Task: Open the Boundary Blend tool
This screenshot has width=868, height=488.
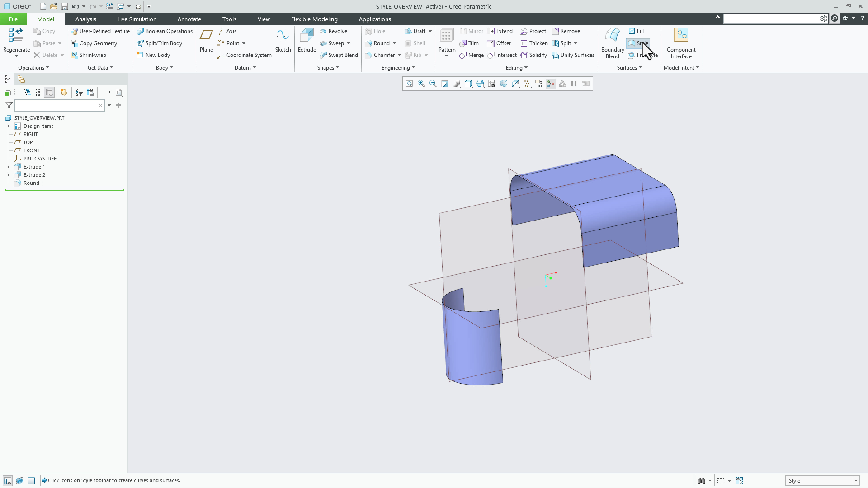Action: click(x=613, y=43)
